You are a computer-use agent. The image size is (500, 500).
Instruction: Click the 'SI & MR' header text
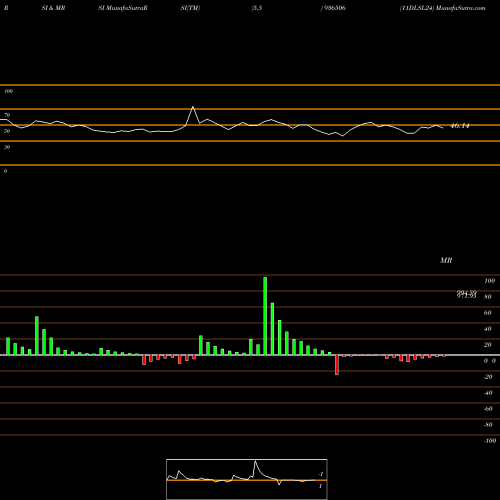coord(53,8)
